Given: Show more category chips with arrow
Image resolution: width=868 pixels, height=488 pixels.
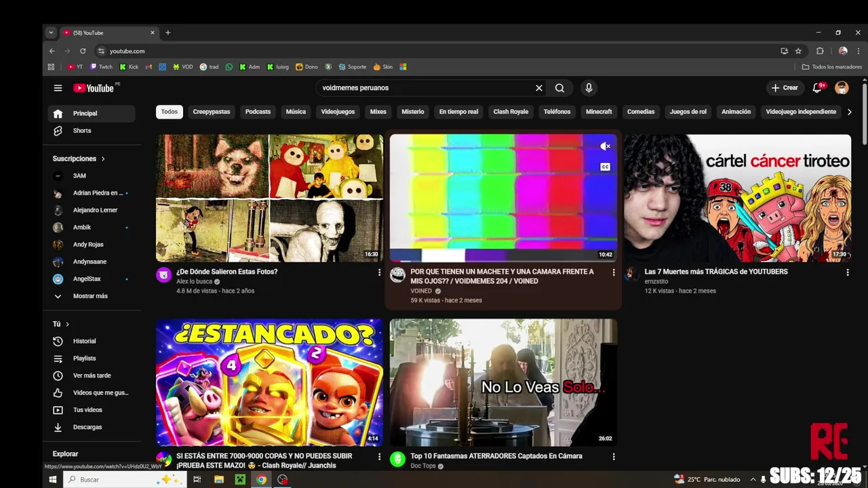Looking at the screenshot, I should (x=849, y=112).
